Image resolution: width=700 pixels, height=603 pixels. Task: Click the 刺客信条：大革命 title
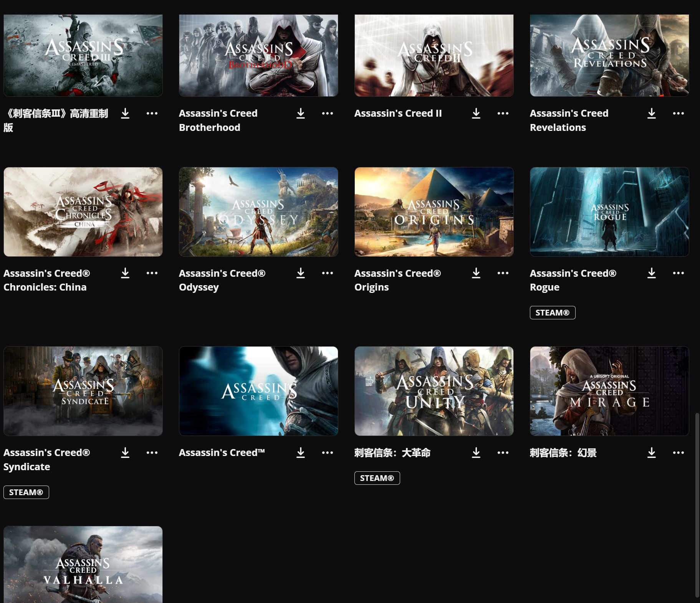(x=392, y=453)
